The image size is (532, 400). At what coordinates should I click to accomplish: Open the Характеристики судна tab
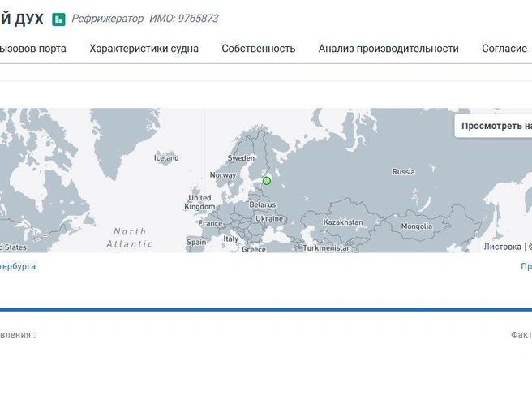(144, 49)
